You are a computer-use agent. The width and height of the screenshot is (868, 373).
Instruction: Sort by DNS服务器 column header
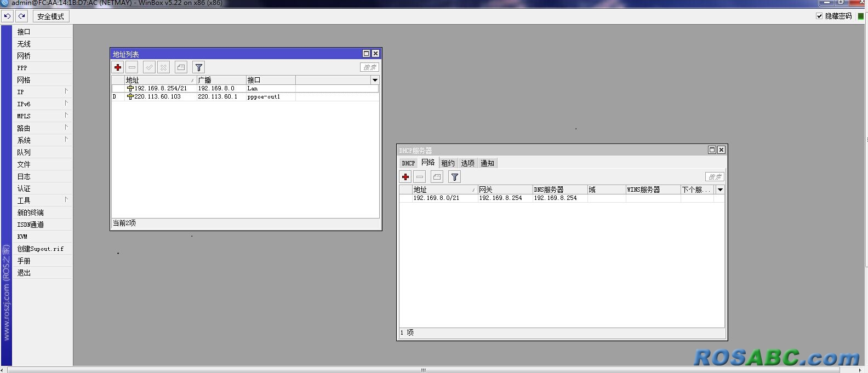coord(560,190)
